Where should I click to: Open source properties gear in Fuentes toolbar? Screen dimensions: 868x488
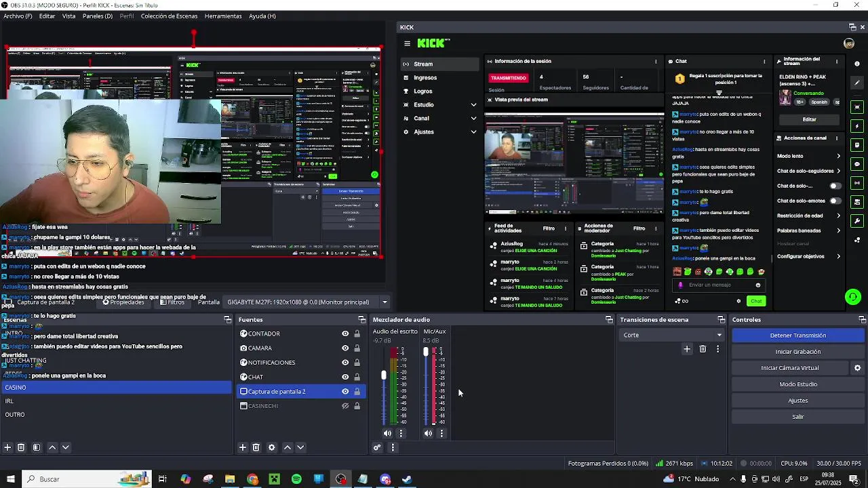(x=272, y=447)
